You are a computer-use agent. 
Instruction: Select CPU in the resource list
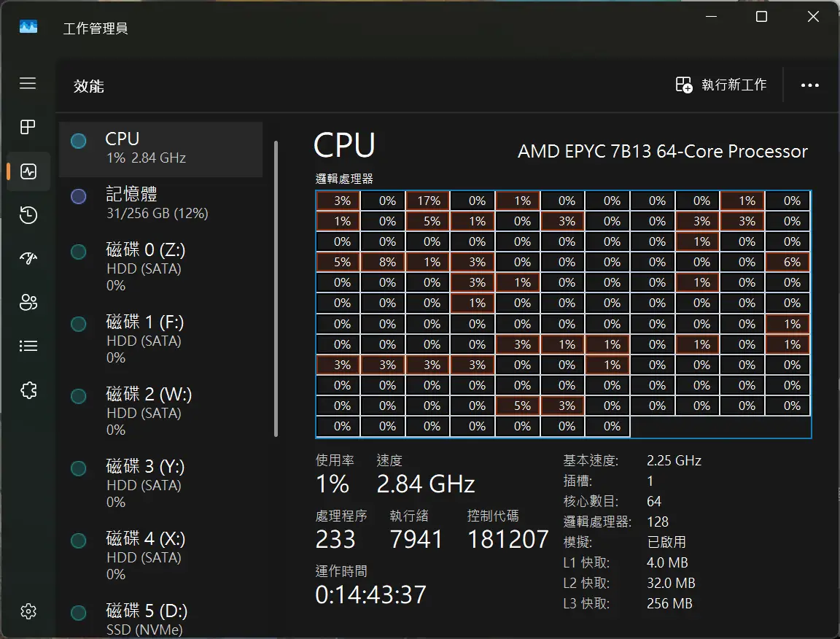click(x=160, y=148)
